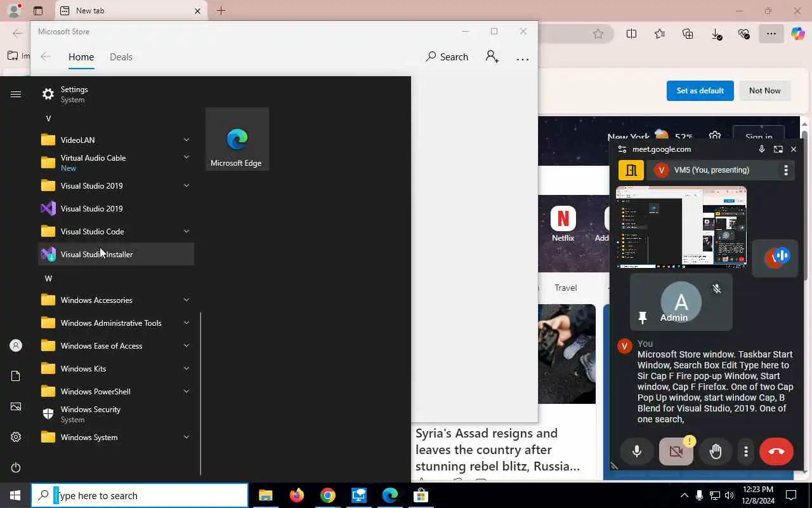Click Search in Microsoft Store
Viewport: 812px width, 508px height.
click(447, 57)
